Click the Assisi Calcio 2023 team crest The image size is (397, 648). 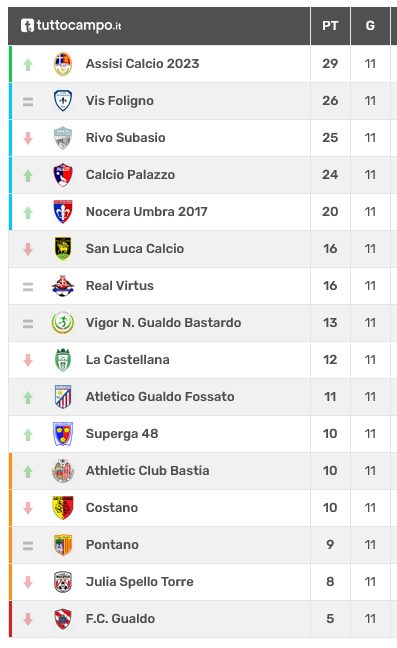click(x=63, y=64)
